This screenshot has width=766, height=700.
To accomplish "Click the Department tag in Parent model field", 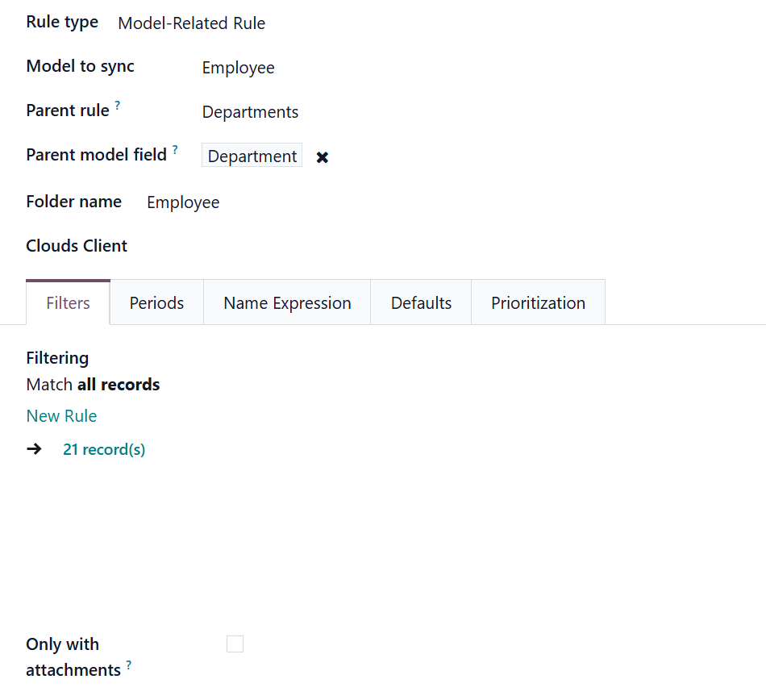I will coord(252,156).
